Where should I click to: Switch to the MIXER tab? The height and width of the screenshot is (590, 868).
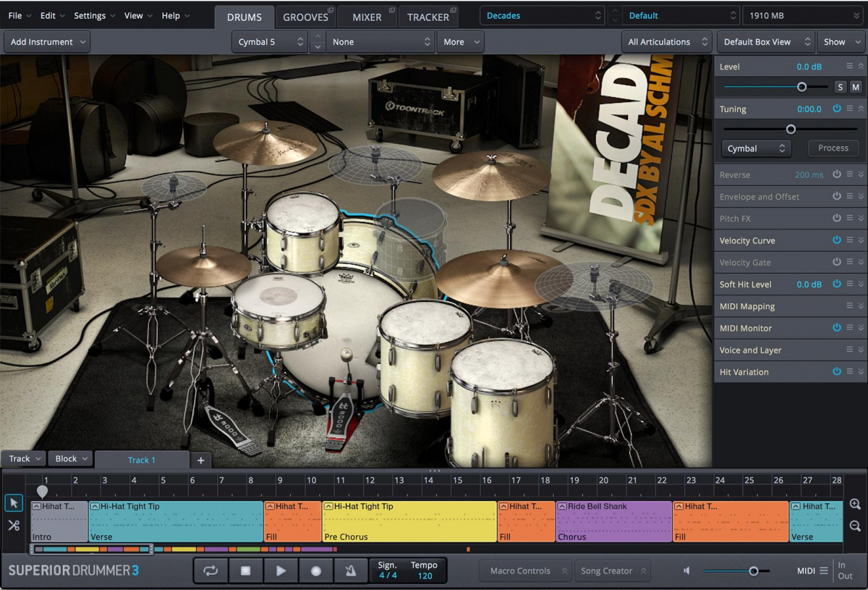click(367, 17)
